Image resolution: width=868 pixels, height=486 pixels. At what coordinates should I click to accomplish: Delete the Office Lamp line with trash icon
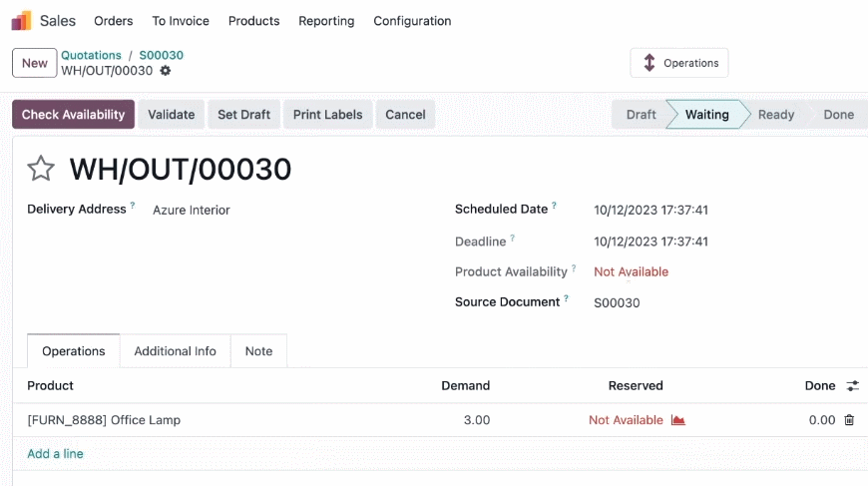[849, 420]
